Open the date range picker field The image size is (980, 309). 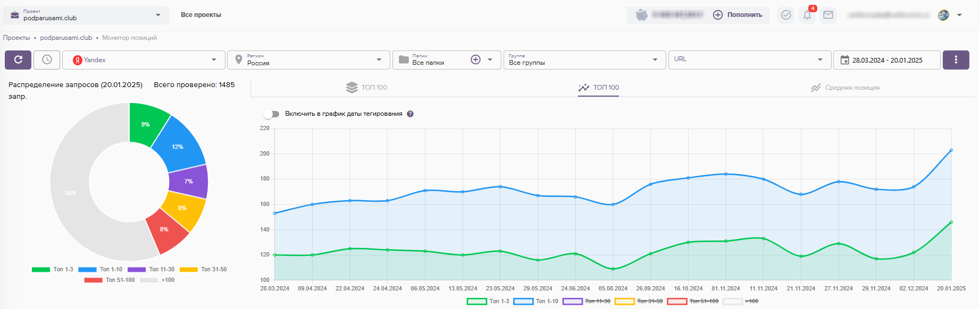pyautogui.click(x=886, y=60)
